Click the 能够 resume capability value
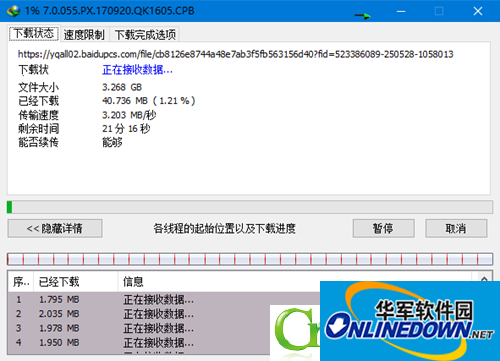 tap(112, 142)
